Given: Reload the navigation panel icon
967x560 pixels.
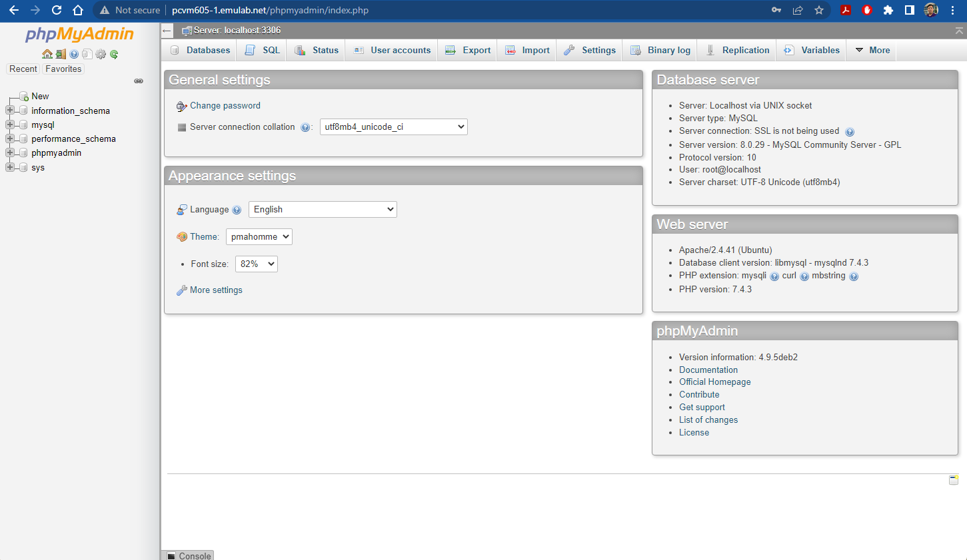Looking at the screenshot, I should (x=113, y=54).
